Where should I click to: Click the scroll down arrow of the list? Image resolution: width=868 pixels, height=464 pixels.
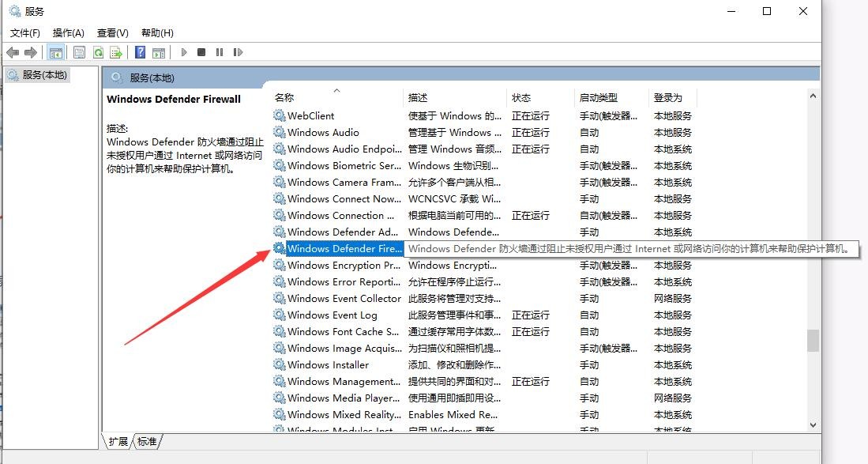click(813, 425)
